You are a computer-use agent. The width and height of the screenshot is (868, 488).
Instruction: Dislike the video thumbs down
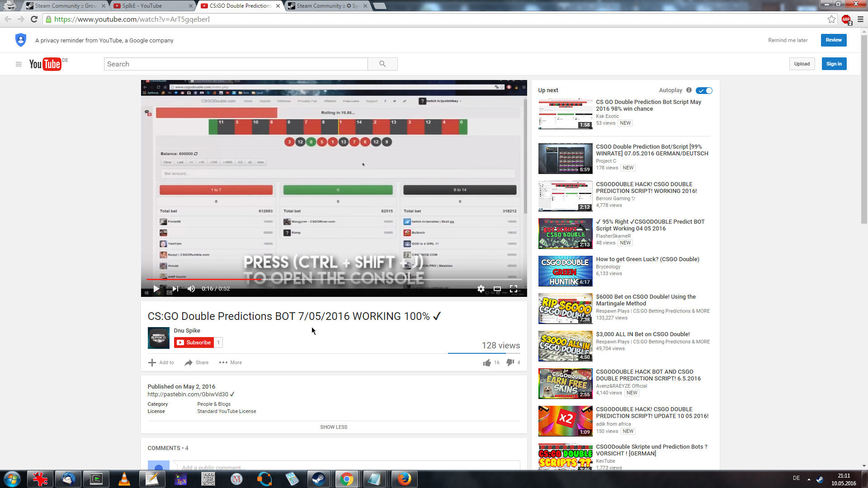510,362
